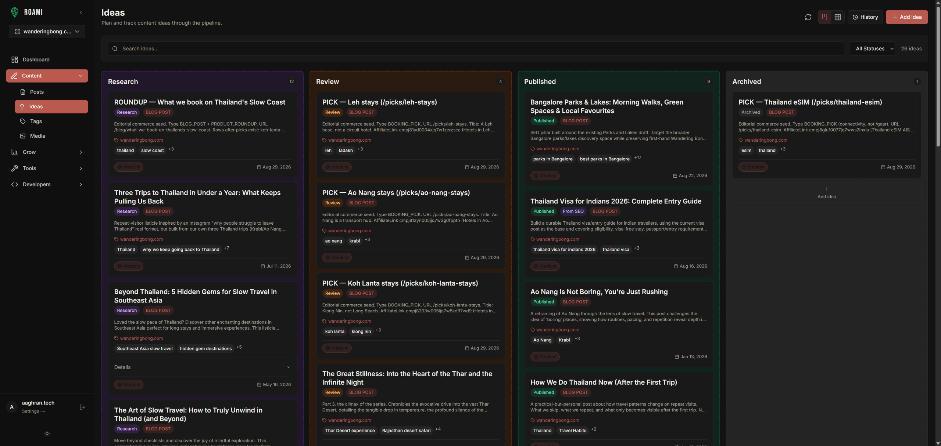Open the wanderingbong site selector dropdown
Screen dimensions: 941x446
click(47, 31)
